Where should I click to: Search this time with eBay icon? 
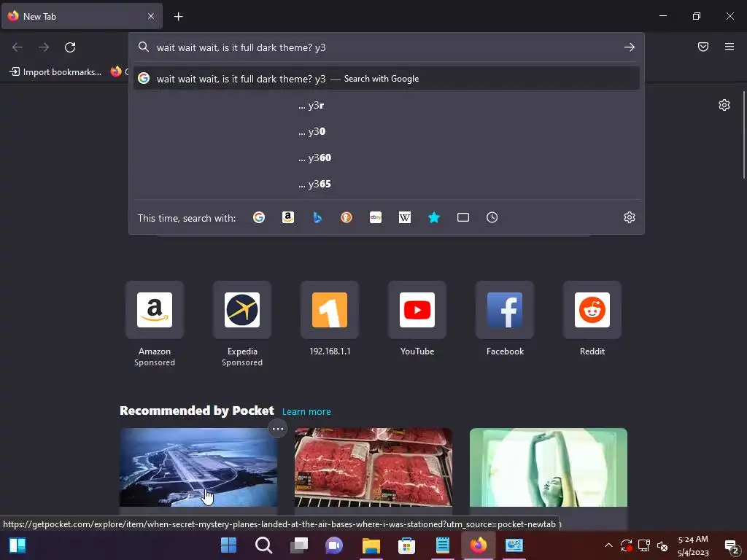coord(376,217)
